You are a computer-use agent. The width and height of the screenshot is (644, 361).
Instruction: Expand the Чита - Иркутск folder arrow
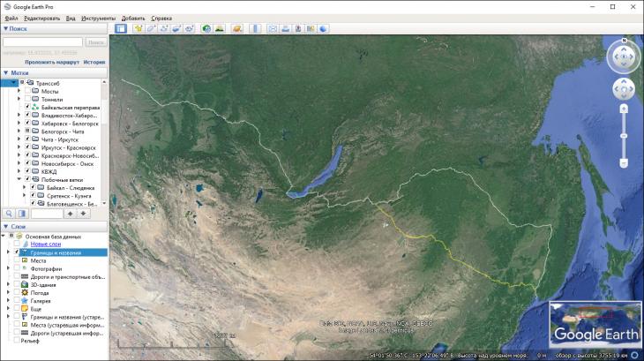click(19, 139)
